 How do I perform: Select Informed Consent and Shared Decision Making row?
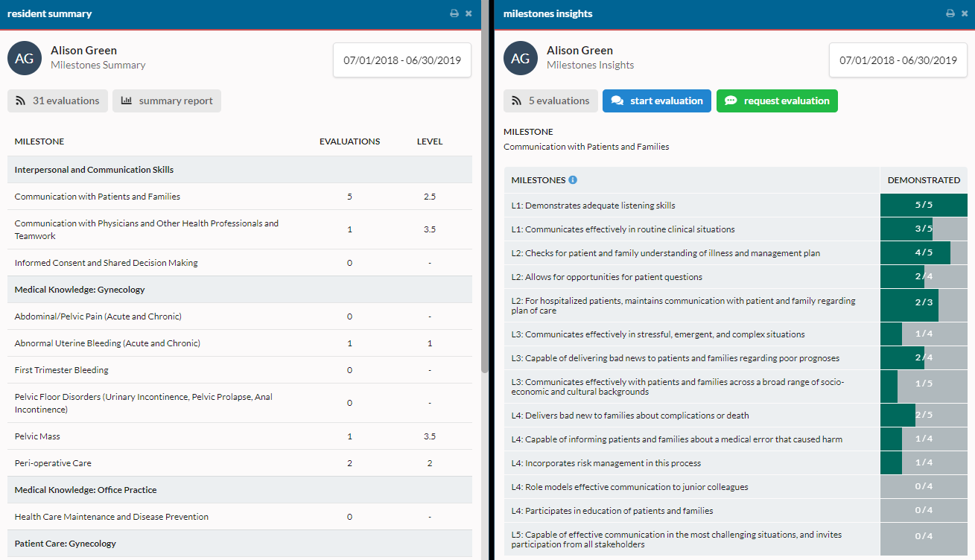tap(240, 263)
